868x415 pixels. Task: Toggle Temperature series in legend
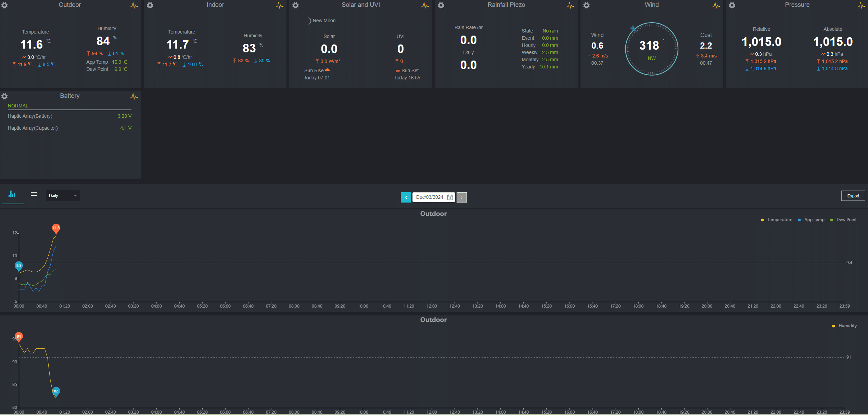click(x=776, y=220)
